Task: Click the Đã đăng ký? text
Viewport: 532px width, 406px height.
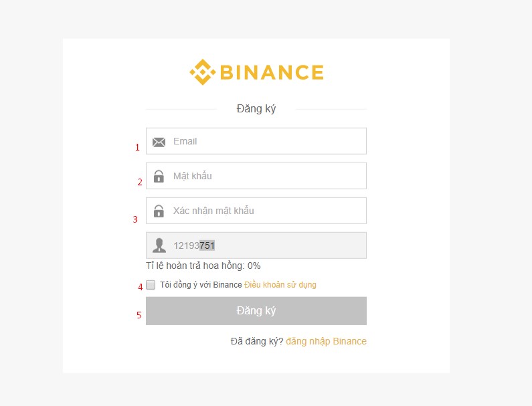Action: pyautogui.click(x=257, y=341)
